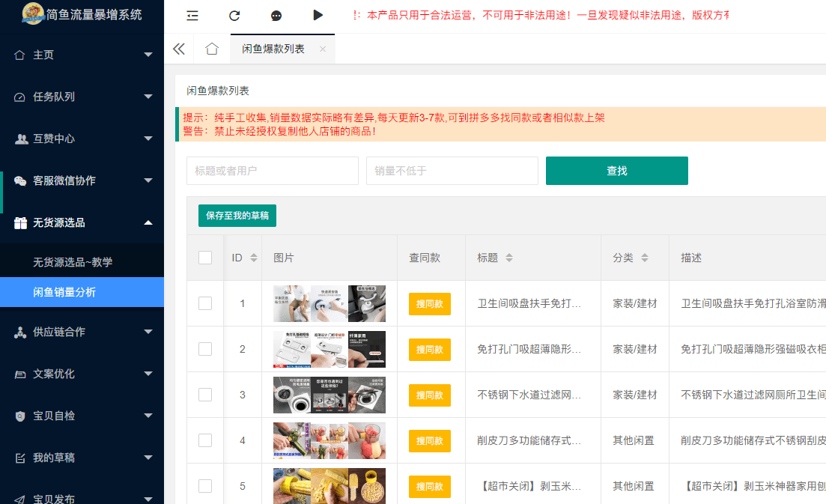826x504 pixels.
Task: Expand the 文案优化 menu arrow
Action: [x=148, y=374]
